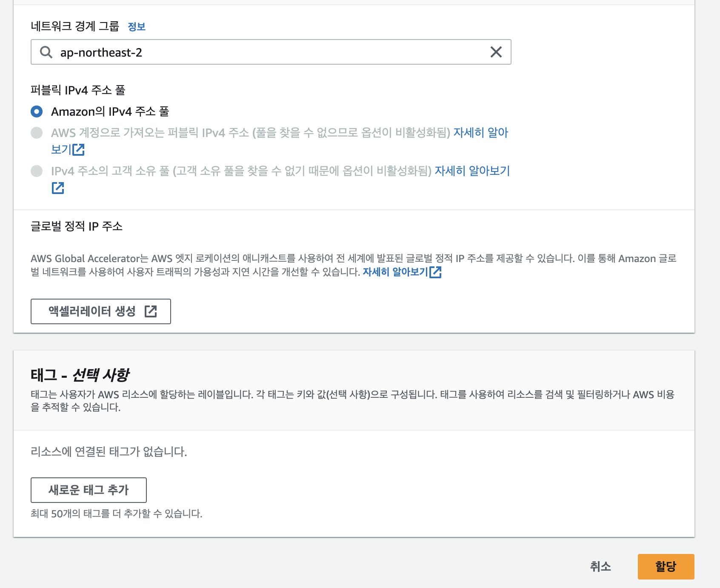Screen dimensions: 720x588
Task: Click the 리소스에 연결된 태그가 없습니다. text
Action: (x=109, y=452)
